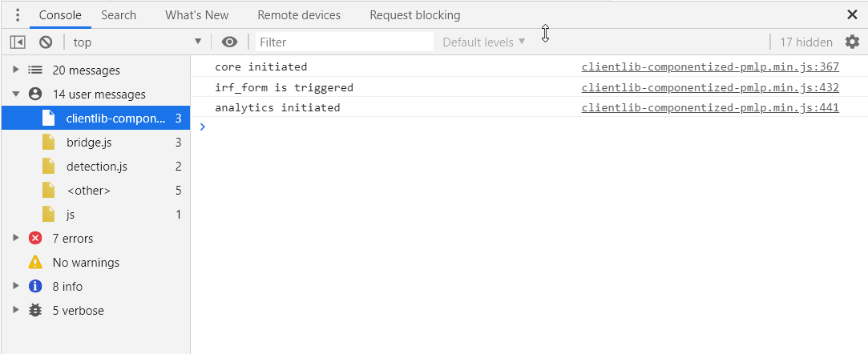Collapse the 14 user messages group
This screenshot has width=868, height=354.
tap(15, 94)
